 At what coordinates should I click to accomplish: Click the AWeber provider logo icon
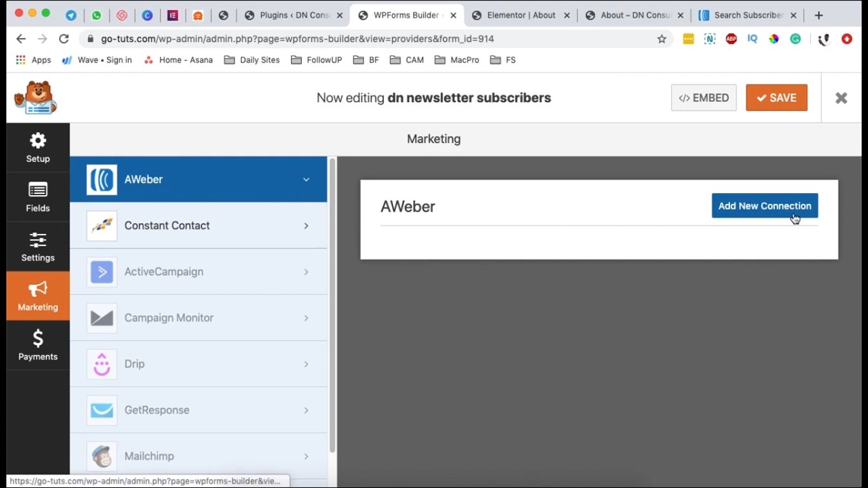pyautogui.click(x=102, y=180)
